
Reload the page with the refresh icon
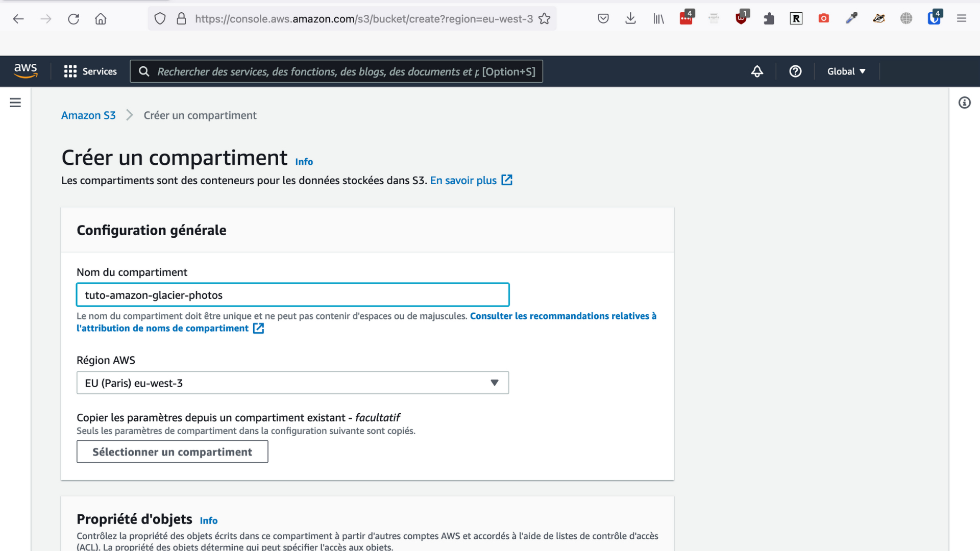[x=73, y=19]
